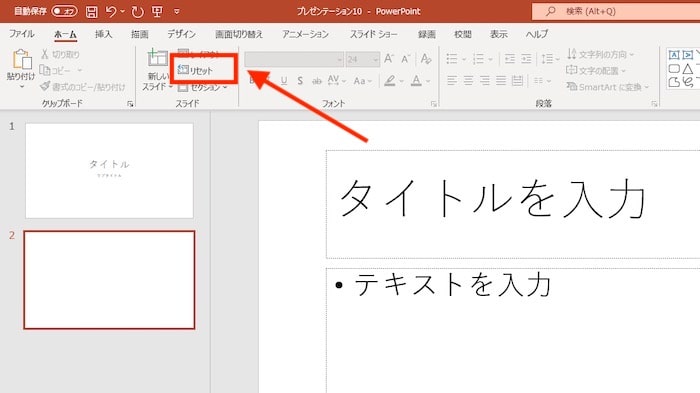Open the 画面切り替え tab

[239, 34]
